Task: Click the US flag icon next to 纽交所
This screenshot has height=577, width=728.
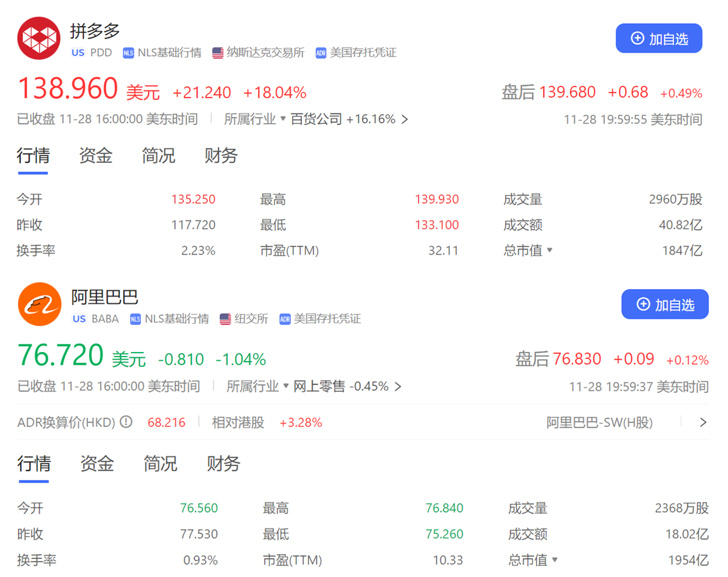Action: click(226, 319)
